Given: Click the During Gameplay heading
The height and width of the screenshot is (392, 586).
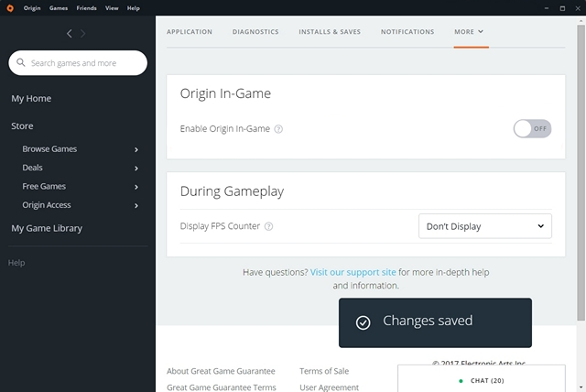Looking at the screenshot, I should (x=232, y=191).
